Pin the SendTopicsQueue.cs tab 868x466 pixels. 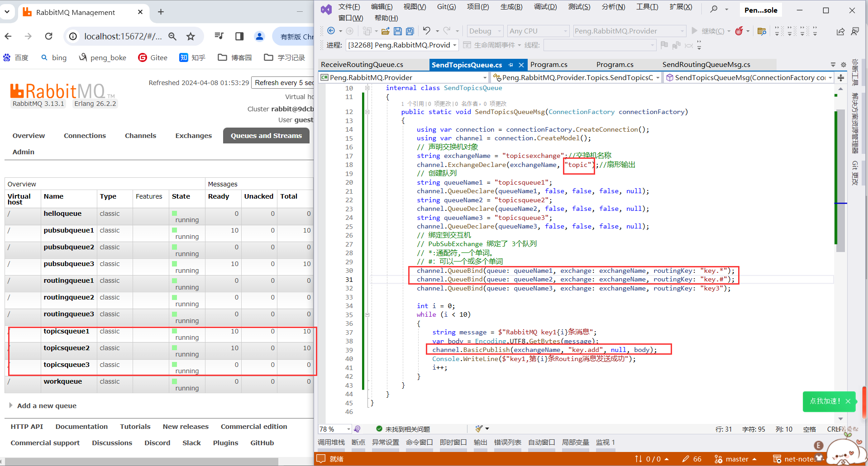pyautogui.click(x=510, y=65)
